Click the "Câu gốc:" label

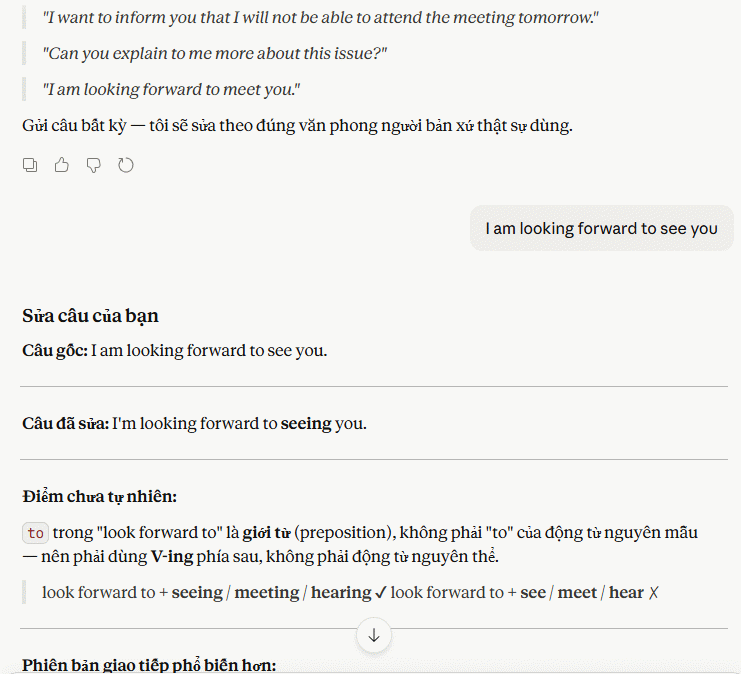tap(55, 351)
